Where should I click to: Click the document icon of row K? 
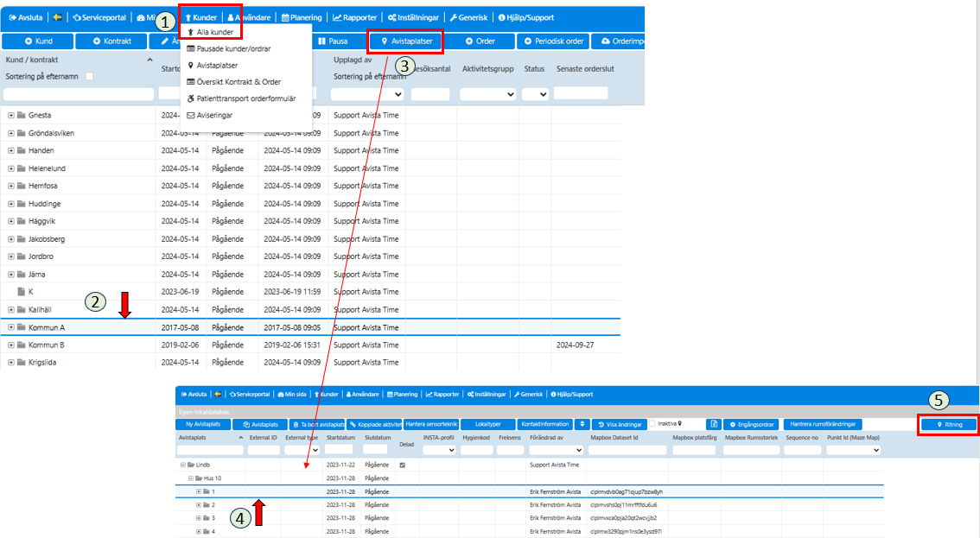(x=22, y=292)
